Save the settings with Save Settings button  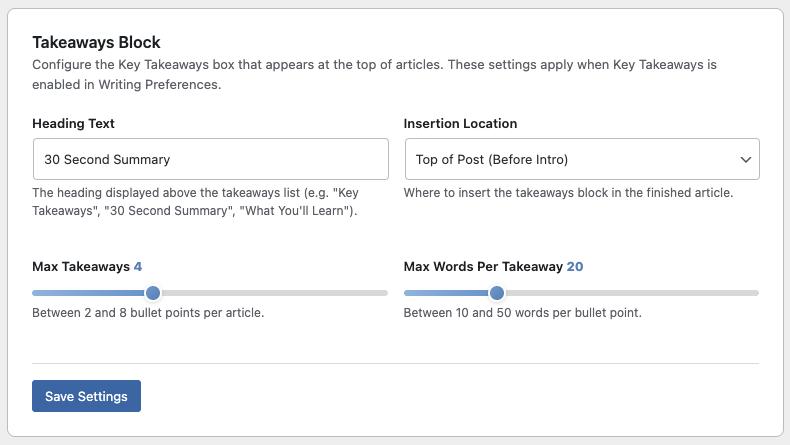pos(87,396)
